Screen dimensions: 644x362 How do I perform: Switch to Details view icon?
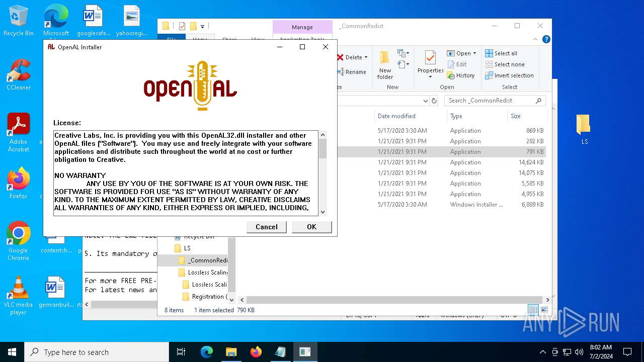(533, 310)
